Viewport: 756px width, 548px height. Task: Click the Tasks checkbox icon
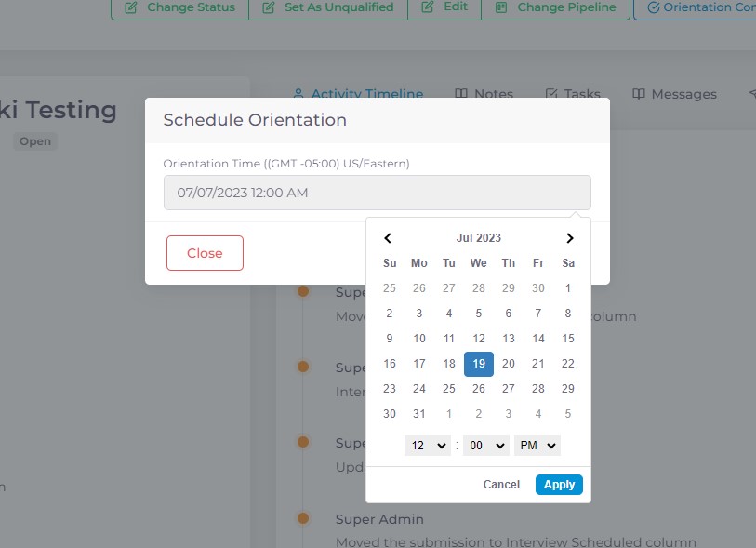pyautogui.click(x=551, y=94)
